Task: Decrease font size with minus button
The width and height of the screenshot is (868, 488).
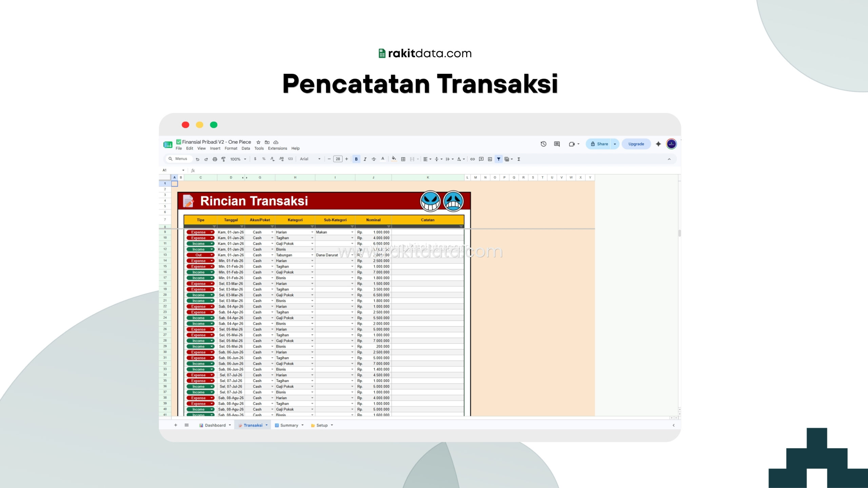Action: tap(329, 159)
